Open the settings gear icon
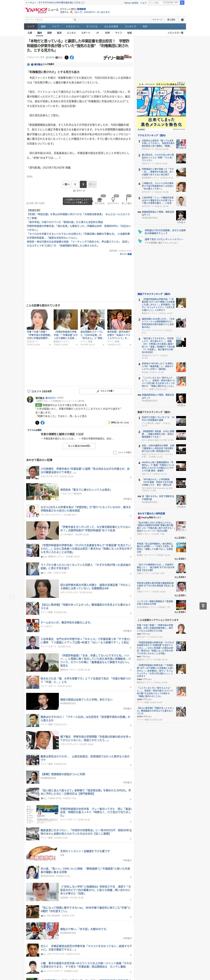 (182, 20)
